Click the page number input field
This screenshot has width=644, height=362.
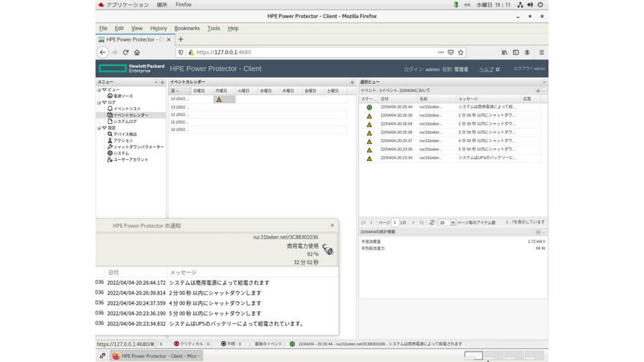point(395,222)
